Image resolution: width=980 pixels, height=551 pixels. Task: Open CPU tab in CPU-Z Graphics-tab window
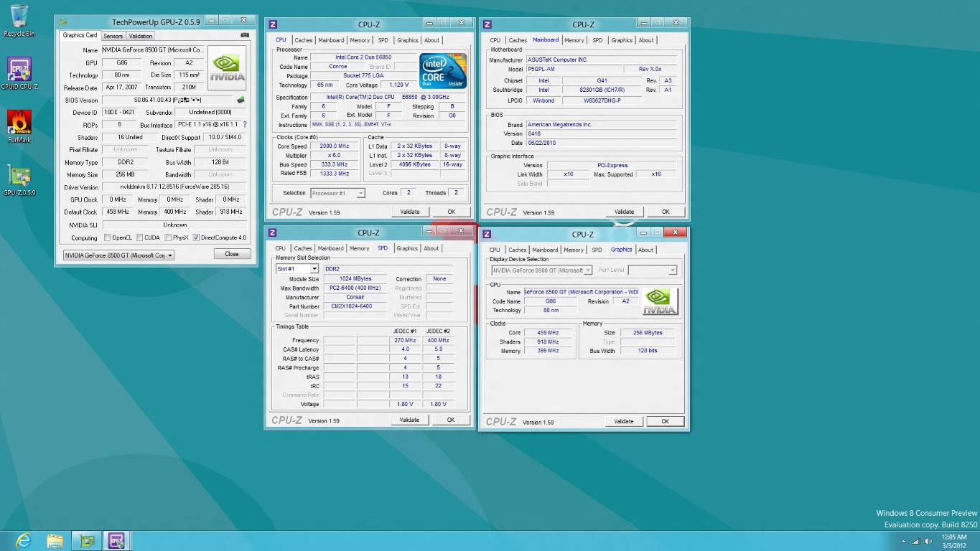click(495, 250)
